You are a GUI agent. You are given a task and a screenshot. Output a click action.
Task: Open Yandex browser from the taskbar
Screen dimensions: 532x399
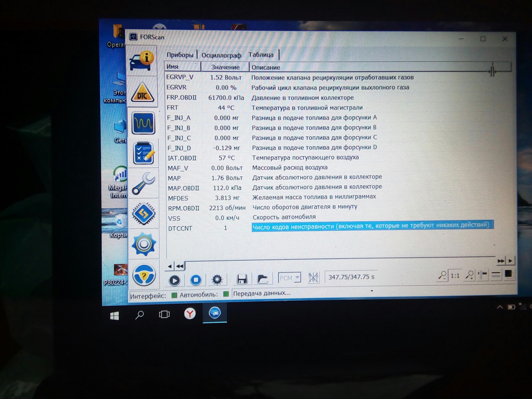click(x=190, y=314)
